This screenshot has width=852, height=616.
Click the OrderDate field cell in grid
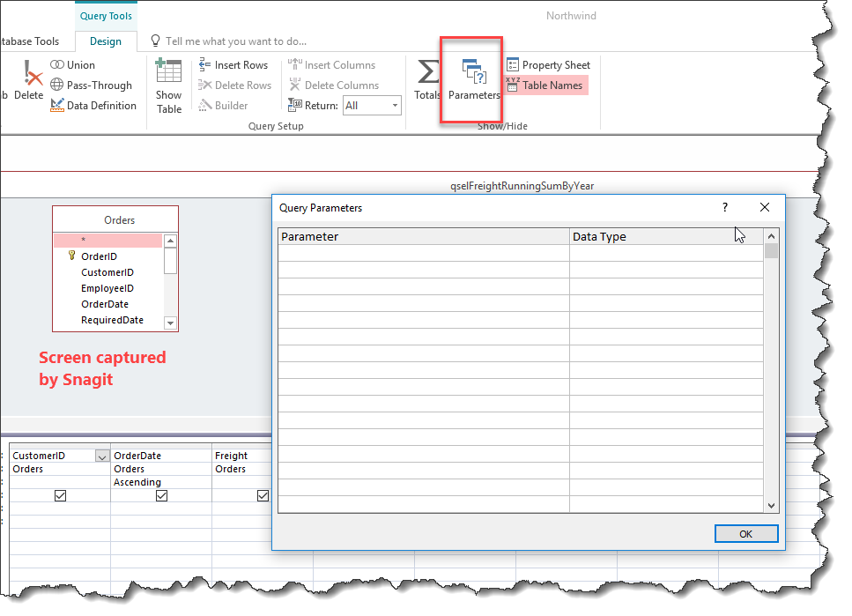pos(161,456)
